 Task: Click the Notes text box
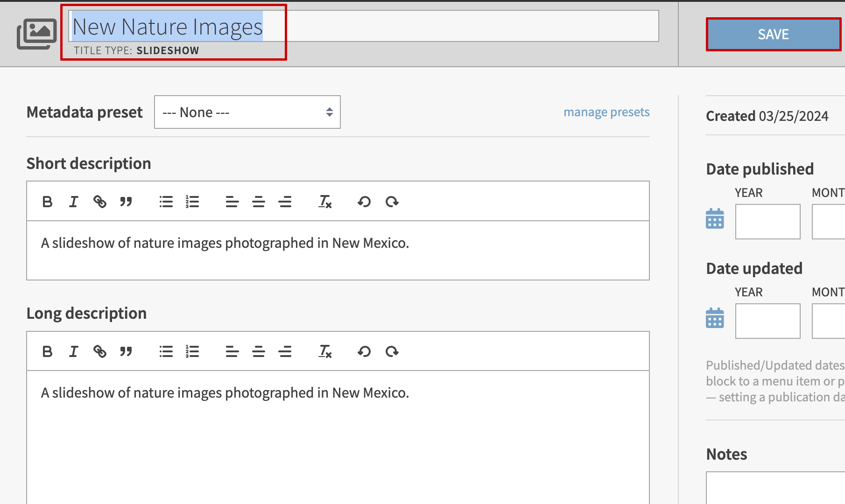pos(775,488)
